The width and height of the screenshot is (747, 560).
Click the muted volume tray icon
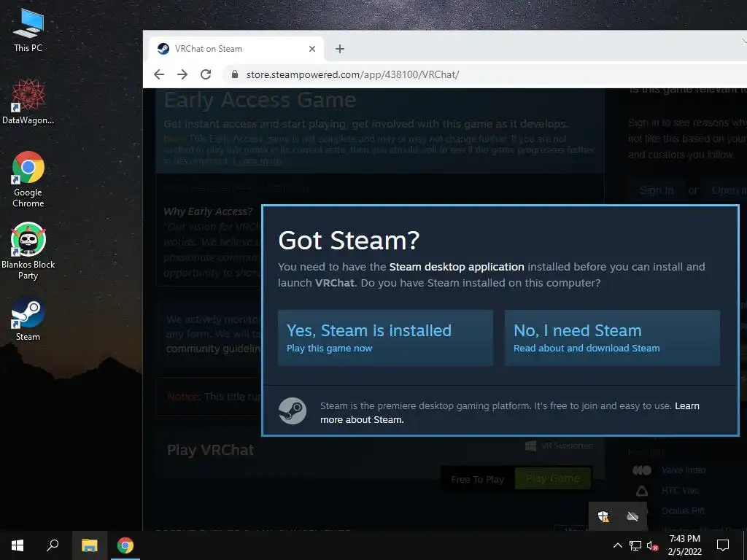[x=652, y=545]
